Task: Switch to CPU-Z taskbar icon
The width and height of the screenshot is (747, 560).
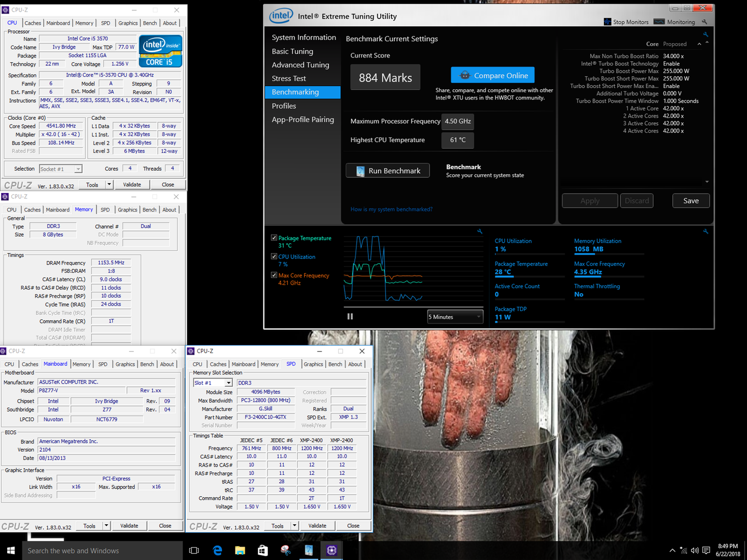Action: point(331,551)
